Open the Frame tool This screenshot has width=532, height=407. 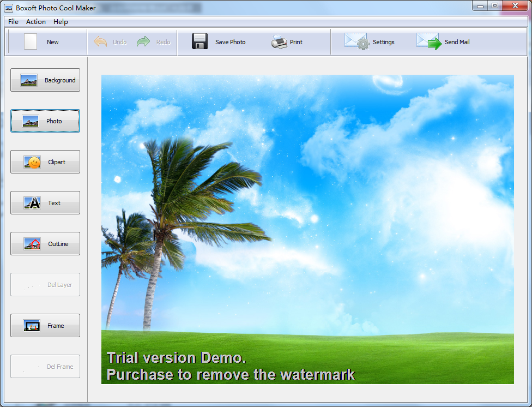[45, 325]
